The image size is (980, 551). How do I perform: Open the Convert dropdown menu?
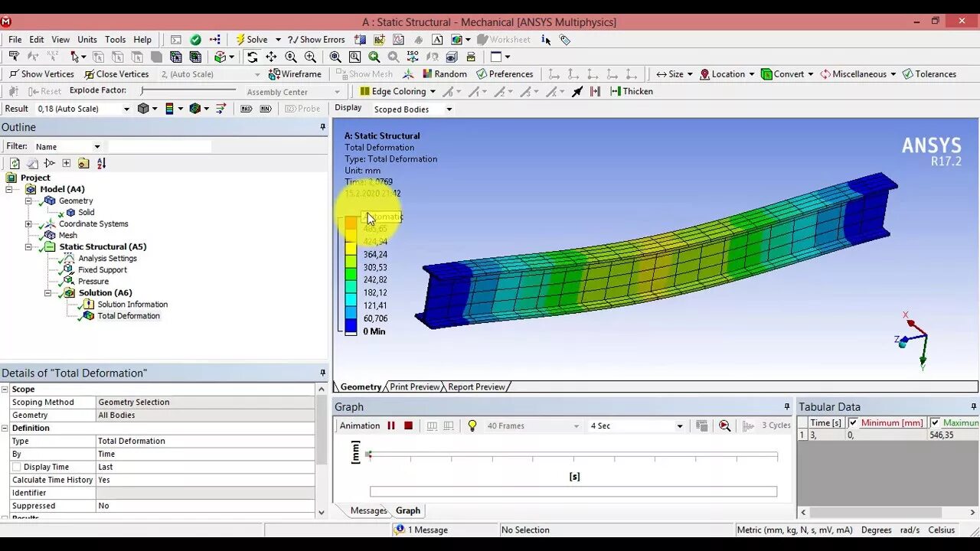[x=788, y=74]
